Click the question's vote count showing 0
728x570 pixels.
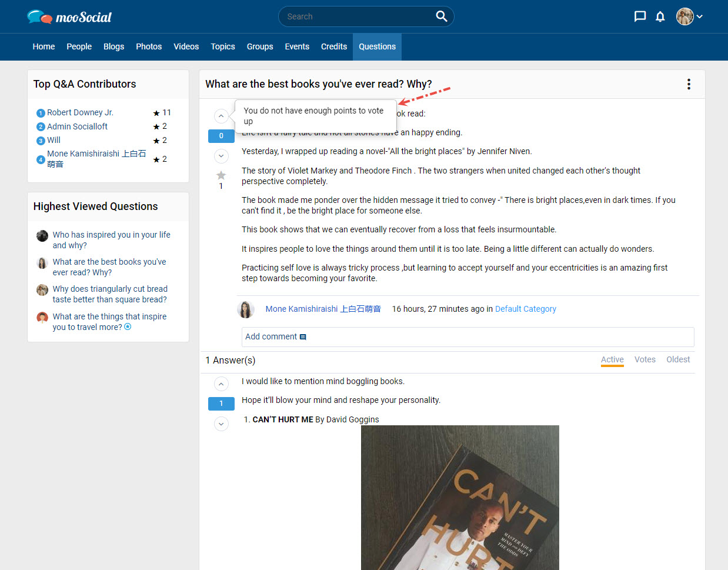click(221, 136)
